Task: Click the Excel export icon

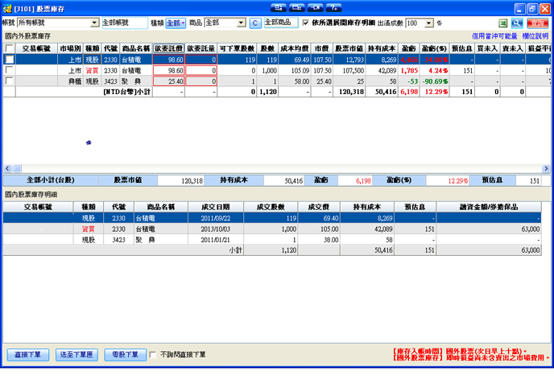Action: [503, 23]
